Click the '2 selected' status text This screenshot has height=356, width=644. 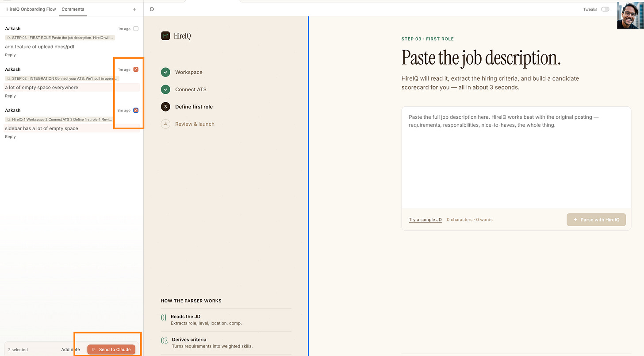coord(18,349)
